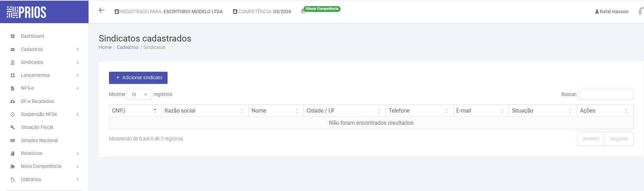Open Dashboard from sidebar menu
The height and width of the screenshot is (191, 644).
pos(32,36)
